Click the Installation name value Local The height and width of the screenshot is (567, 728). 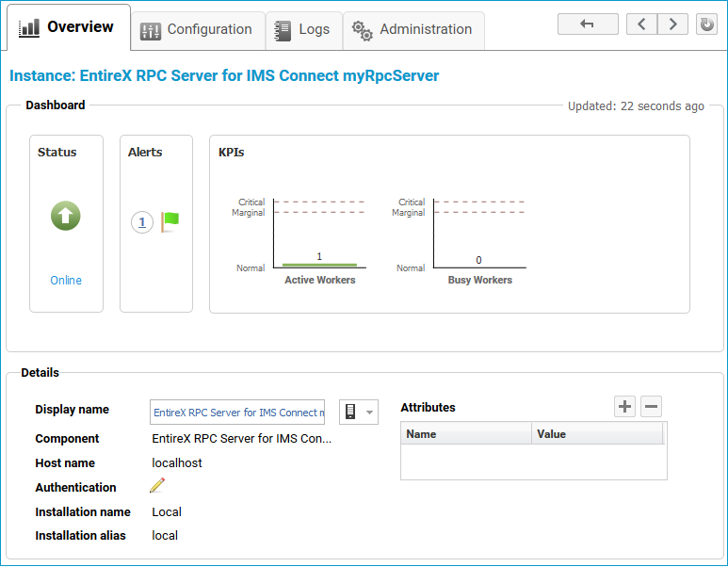click(167, 512)
